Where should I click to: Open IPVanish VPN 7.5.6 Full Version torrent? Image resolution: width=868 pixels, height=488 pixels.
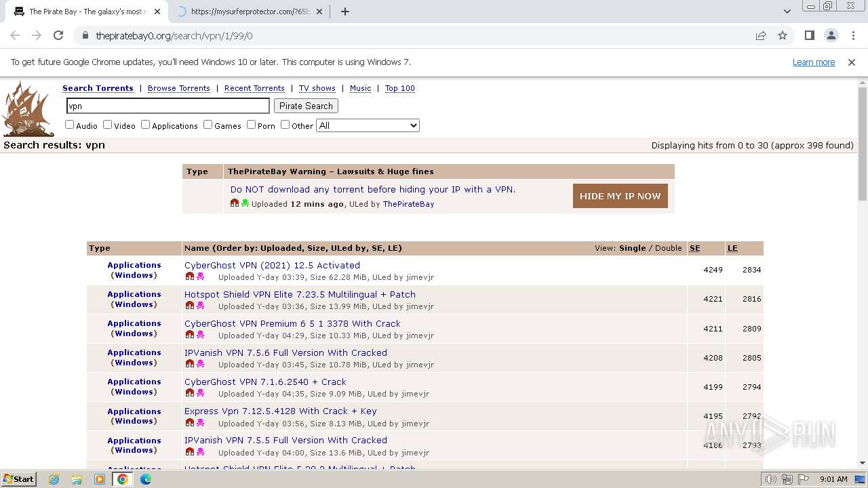tap(285, 352)
